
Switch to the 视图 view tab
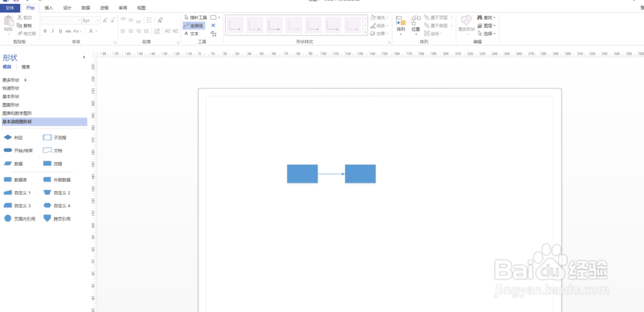(141, 8)
